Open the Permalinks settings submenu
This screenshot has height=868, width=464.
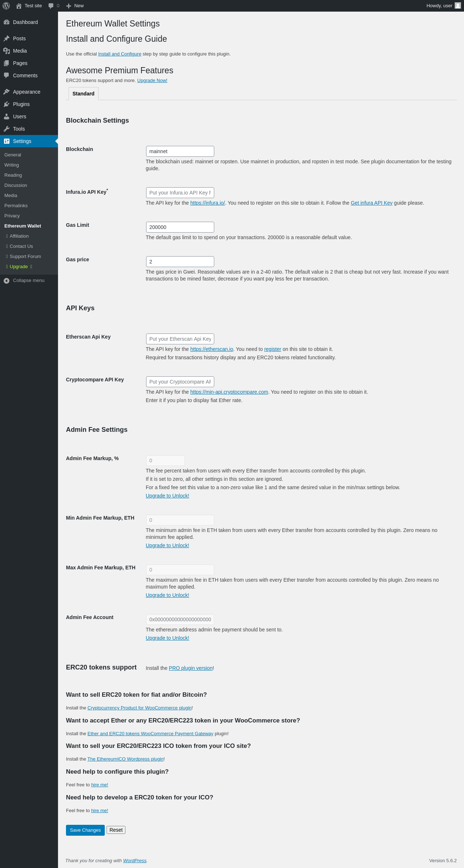(16, 206)
